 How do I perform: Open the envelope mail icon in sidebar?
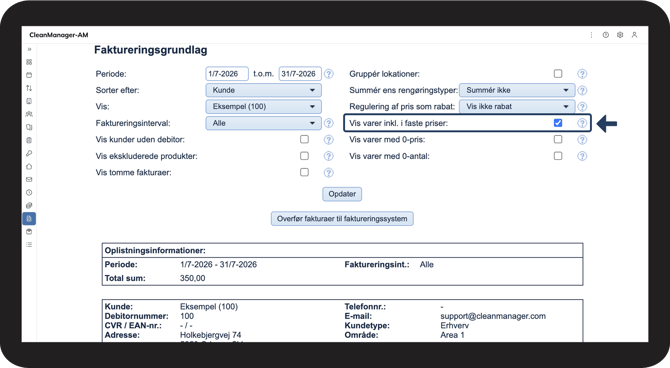(x=29, y=180)
